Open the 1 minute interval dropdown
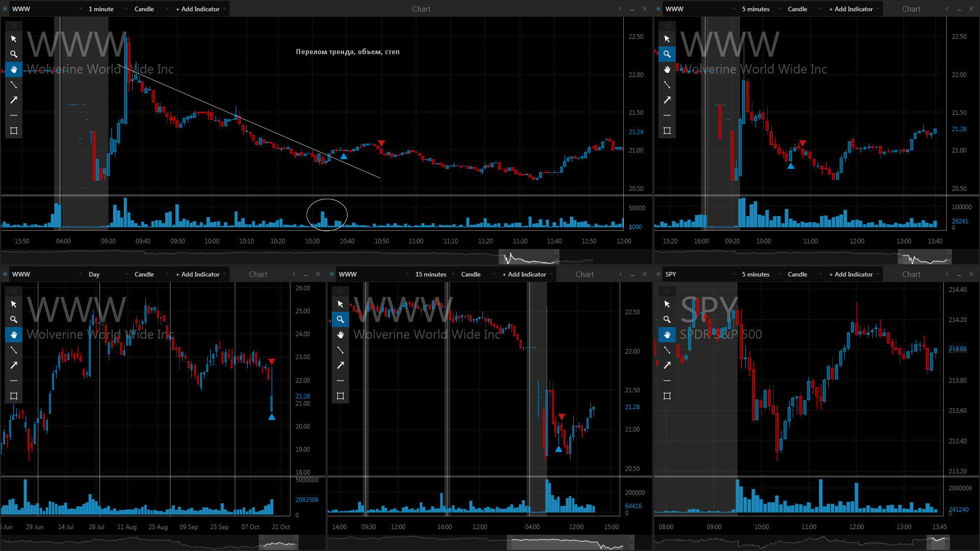Image resolution: width=980 pixels, height=551 pixels. tap(108, 9)
